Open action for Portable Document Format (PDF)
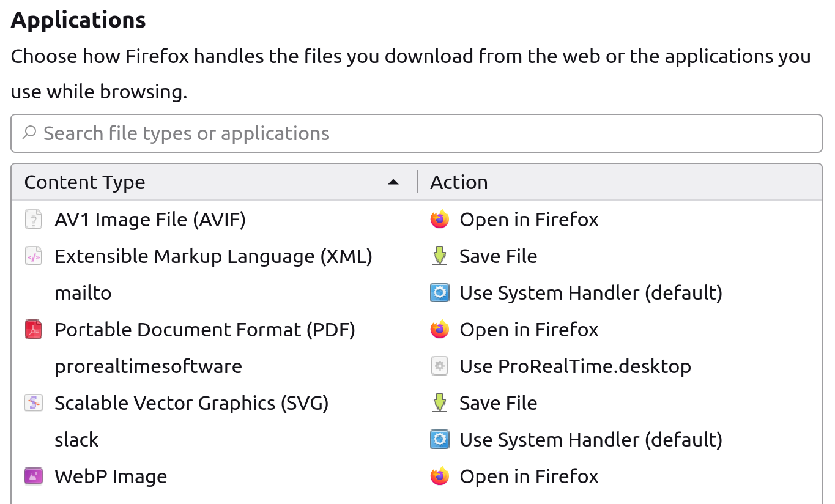This screenshot has height=504, width=835. point(529,330)
